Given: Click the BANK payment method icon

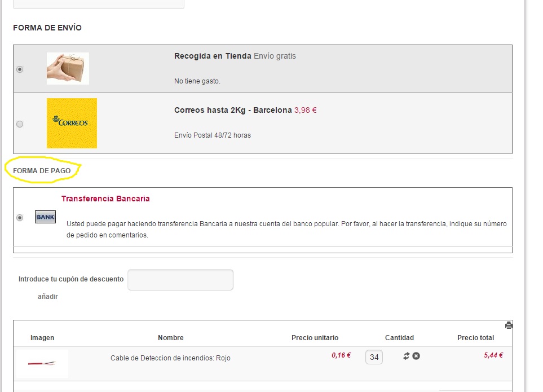Looking at the screenshot, I should (45, 217).
